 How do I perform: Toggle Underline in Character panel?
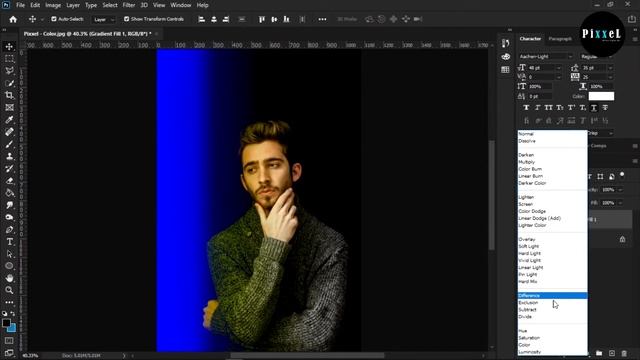point(594,108)
